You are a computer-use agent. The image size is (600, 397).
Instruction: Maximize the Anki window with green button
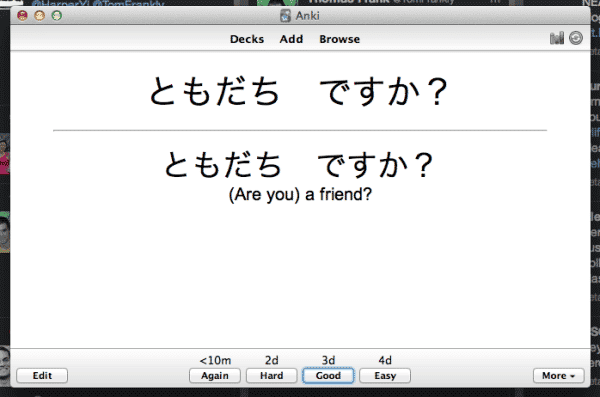[x=57, y=16]
